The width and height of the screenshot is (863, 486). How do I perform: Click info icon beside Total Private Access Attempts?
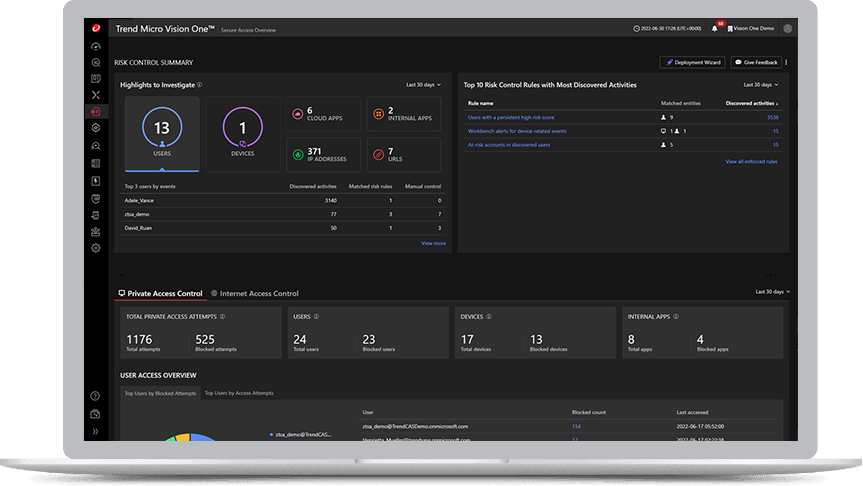click(x=222, y=316)
